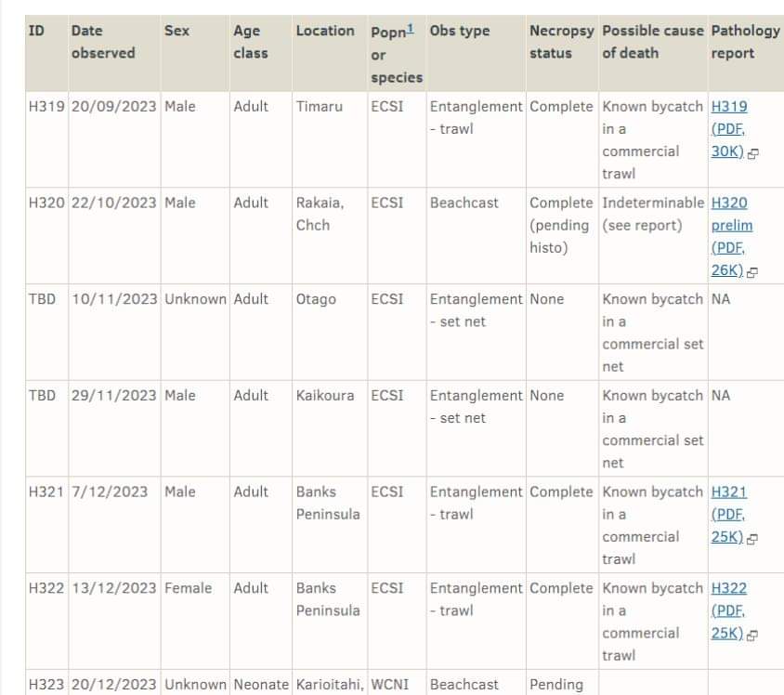This screenshot has width=784, height=695.
Task: Open the H320 prelim PDF report link
Action: coord(731,236)
